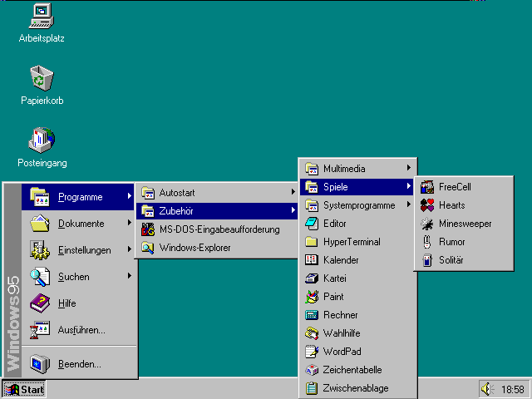532x399 pixels.
Task: Click the MS-DOS-Eingabeaufforderung icon
Action: (148, 229)
